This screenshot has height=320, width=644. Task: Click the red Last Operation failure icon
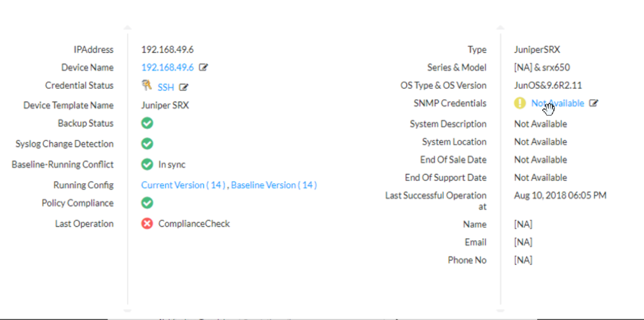pyautogui.click(x=147, y=223)
